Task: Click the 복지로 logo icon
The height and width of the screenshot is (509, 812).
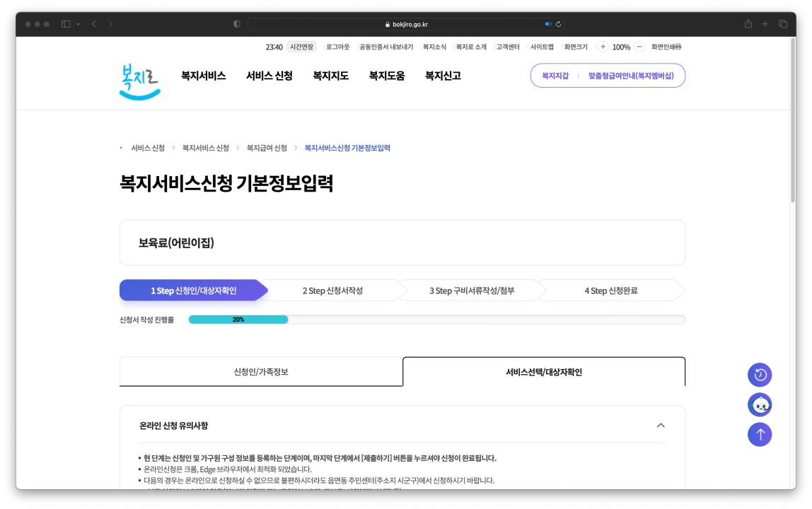Action: (139, 80)
